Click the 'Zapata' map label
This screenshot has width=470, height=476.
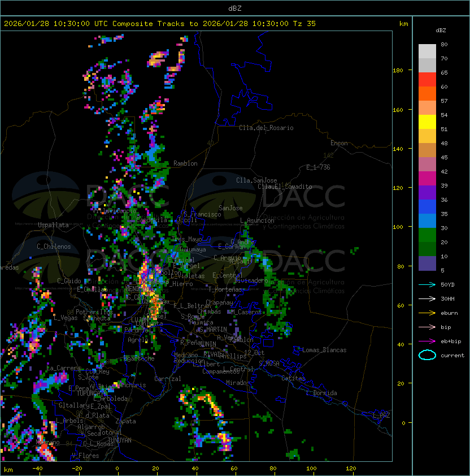(x=125, y=421)
